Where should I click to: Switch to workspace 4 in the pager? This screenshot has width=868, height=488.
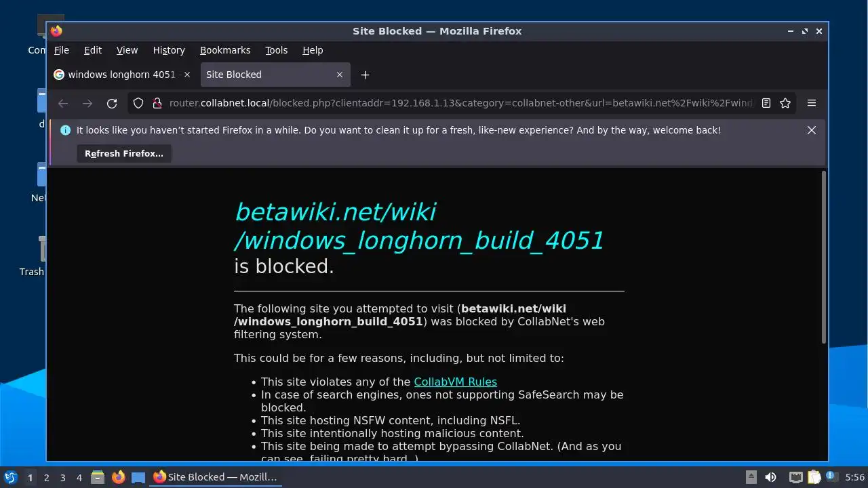coord(79,478)
